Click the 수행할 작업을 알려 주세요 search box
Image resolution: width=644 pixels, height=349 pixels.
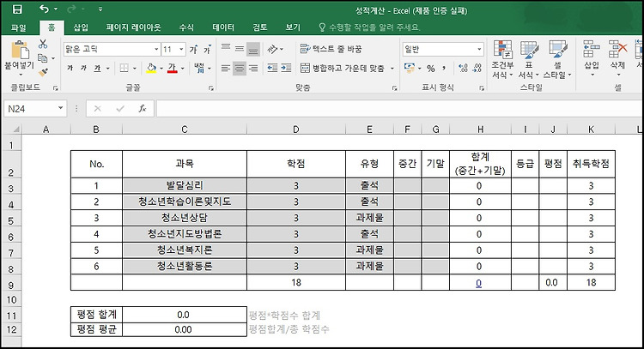tap(369, 27)
